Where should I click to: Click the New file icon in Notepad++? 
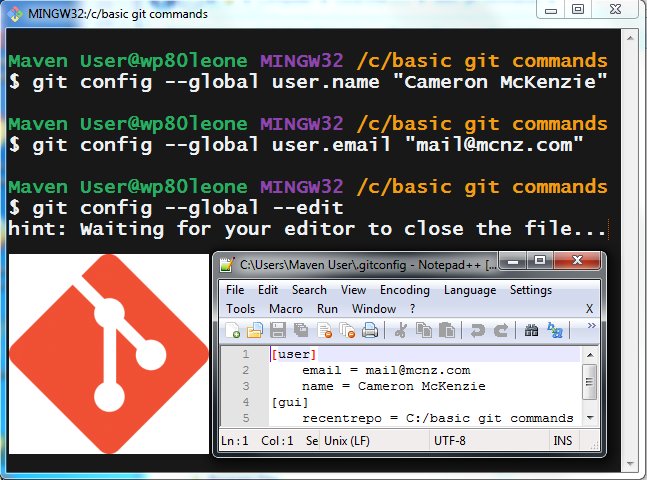[233, 331]
